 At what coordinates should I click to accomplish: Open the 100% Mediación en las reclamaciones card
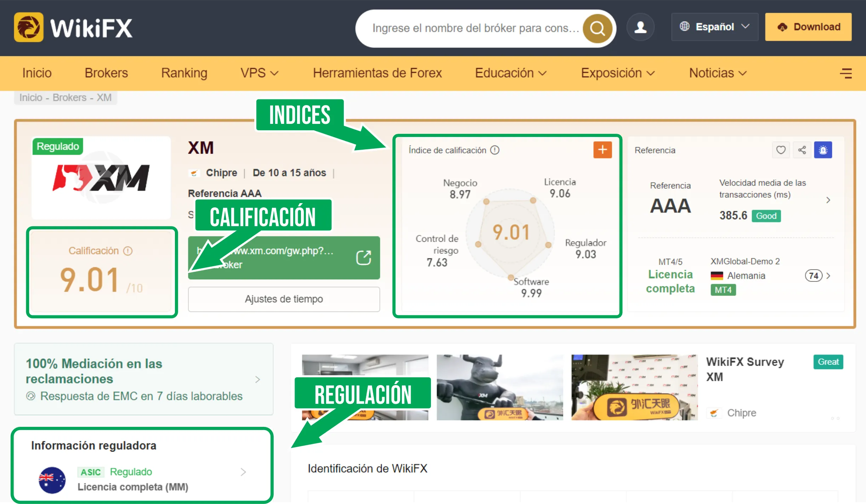coord(144,379)
